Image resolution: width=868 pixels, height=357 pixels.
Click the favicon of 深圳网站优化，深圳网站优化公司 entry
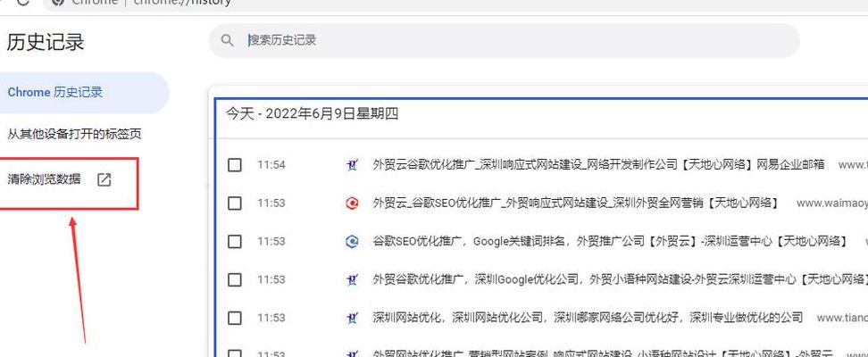click(x=352, y=318)
